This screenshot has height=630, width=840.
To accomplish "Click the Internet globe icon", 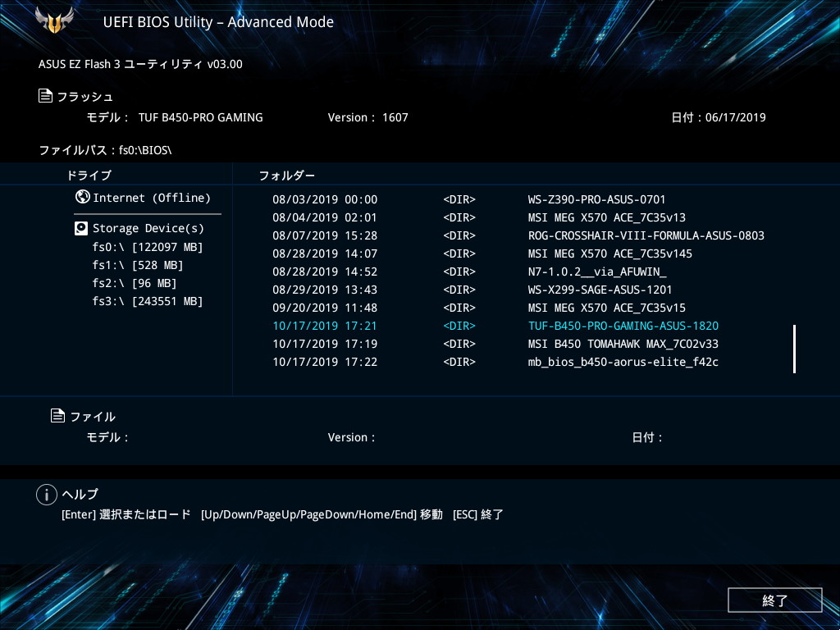I will [83, 197].
